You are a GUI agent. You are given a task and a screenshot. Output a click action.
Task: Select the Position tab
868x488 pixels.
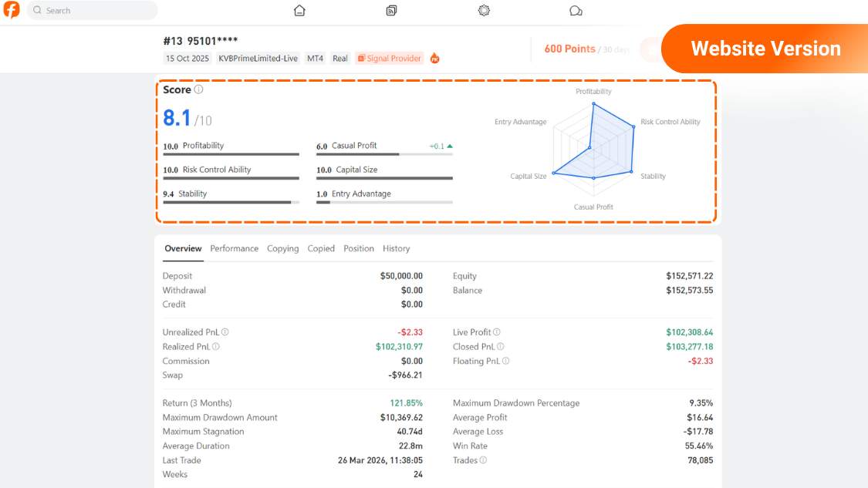click(x=358, y=248)
